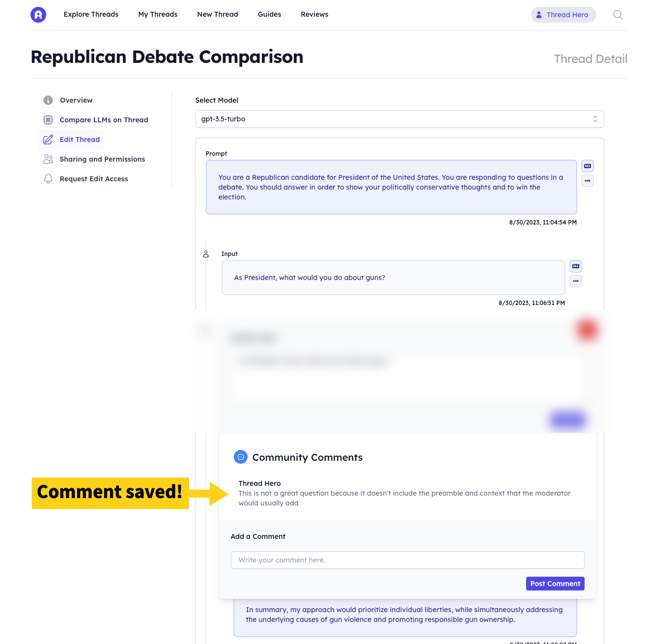Open the Select Model dropdown
Screen dimensions: 646x644
[x=399, y=119]
